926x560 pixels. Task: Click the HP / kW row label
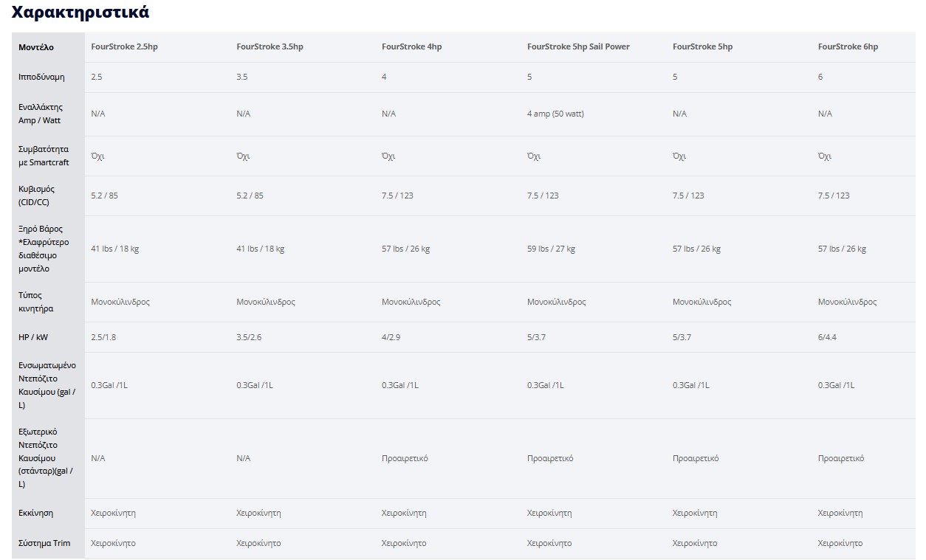click(x=33, y=337)
